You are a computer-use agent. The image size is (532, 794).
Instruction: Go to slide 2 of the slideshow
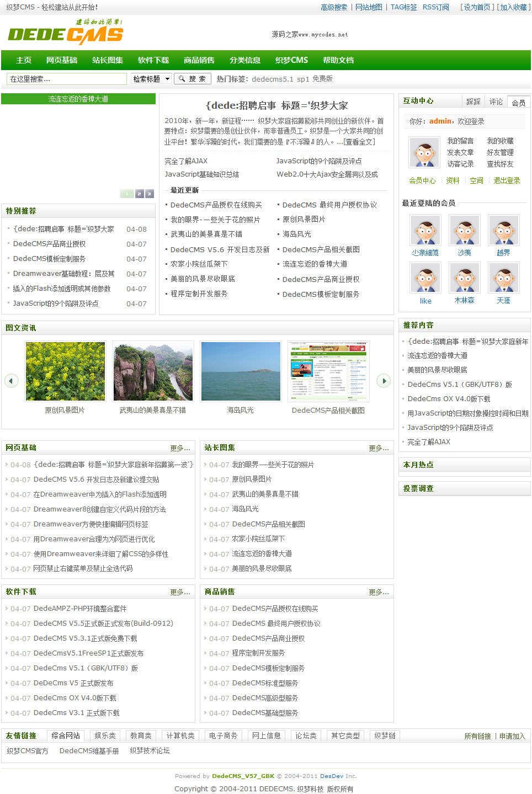139,194
